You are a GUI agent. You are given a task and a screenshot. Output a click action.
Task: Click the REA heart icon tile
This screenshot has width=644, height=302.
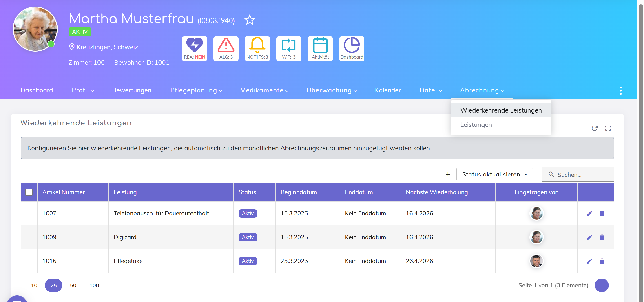pos(194,49)
